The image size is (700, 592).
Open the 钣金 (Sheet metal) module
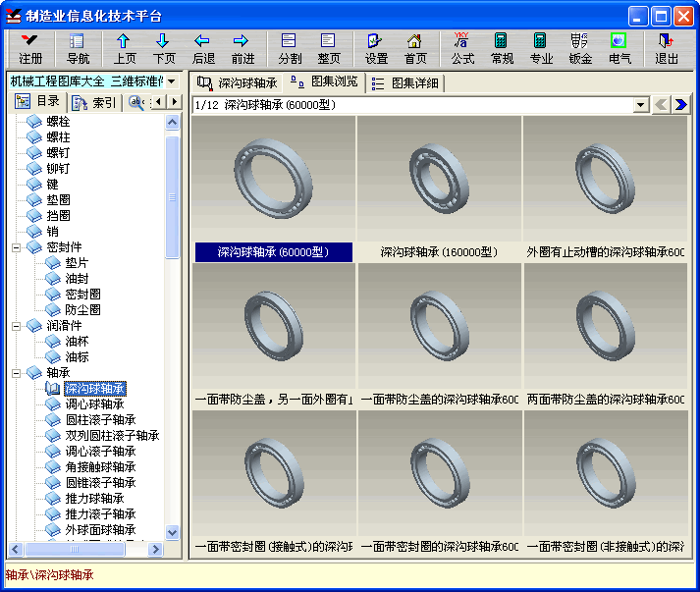pos(580,48)
